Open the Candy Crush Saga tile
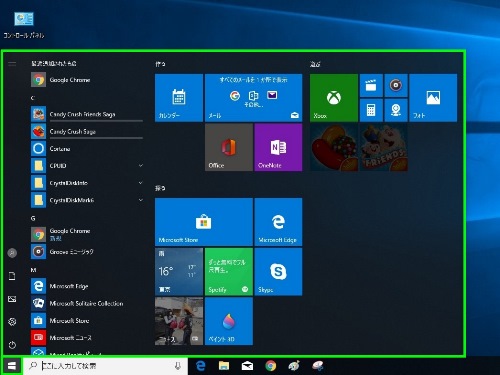Image resolution: width=500 pixels, height=375 pixels. pyautogui.click(x=334, y=147)
